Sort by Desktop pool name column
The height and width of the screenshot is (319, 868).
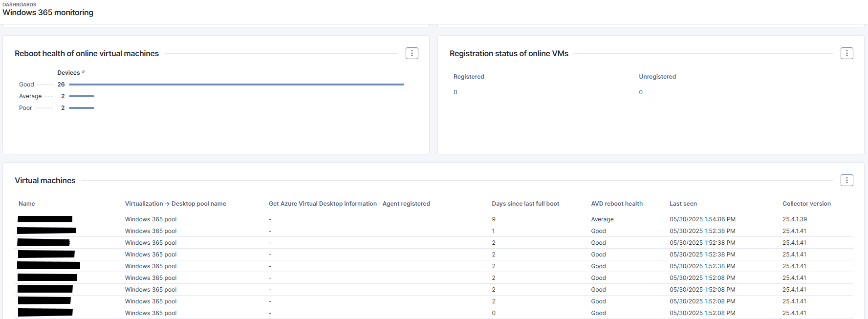click(x=175, y=204)
